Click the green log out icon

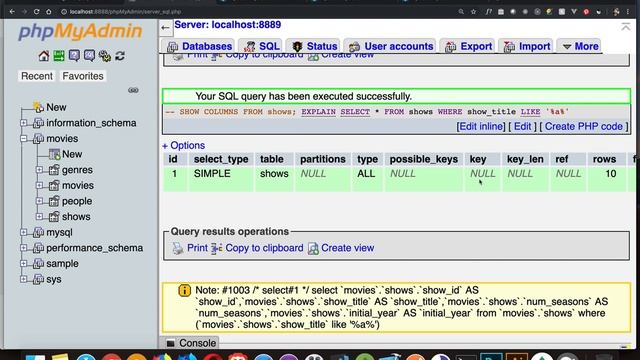tap(59, 56)
